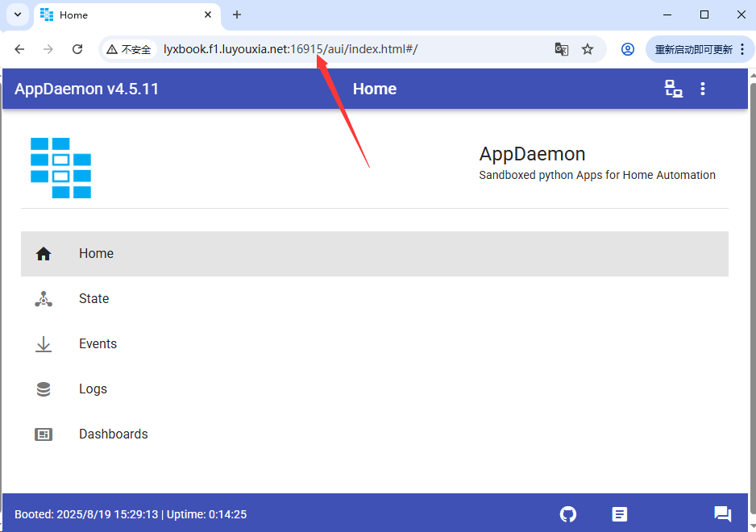Image resolution: width=756 pixels, height=532 pixels.
Task: Click the network hub icon in the header
Action: [x=673, y=89]
